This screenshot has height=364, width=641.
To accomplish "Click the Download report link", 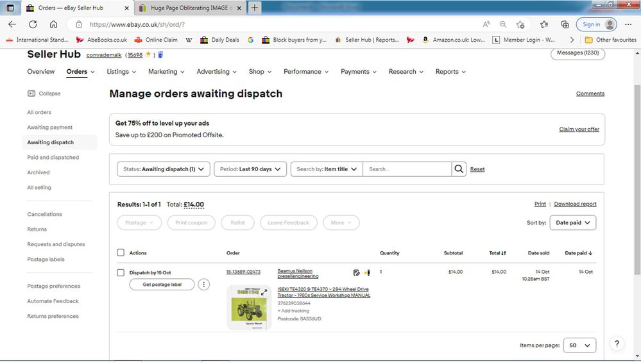I will 575,204.
